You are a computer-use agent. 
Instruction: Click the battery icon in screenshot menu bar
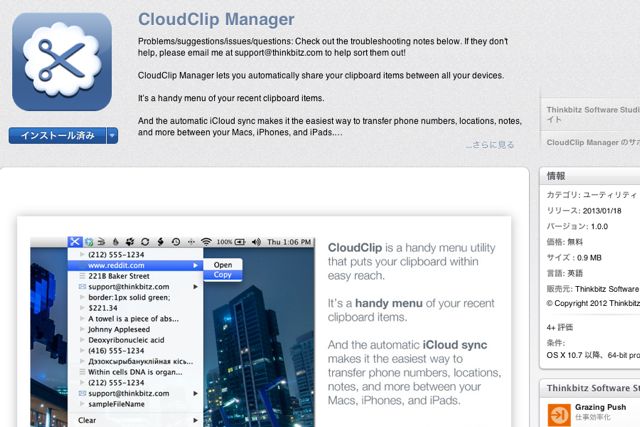point(240,242)
